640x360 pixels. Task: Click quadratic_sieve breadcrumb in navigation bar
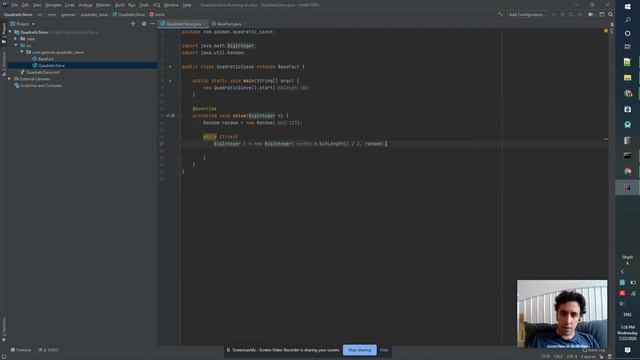94,14
